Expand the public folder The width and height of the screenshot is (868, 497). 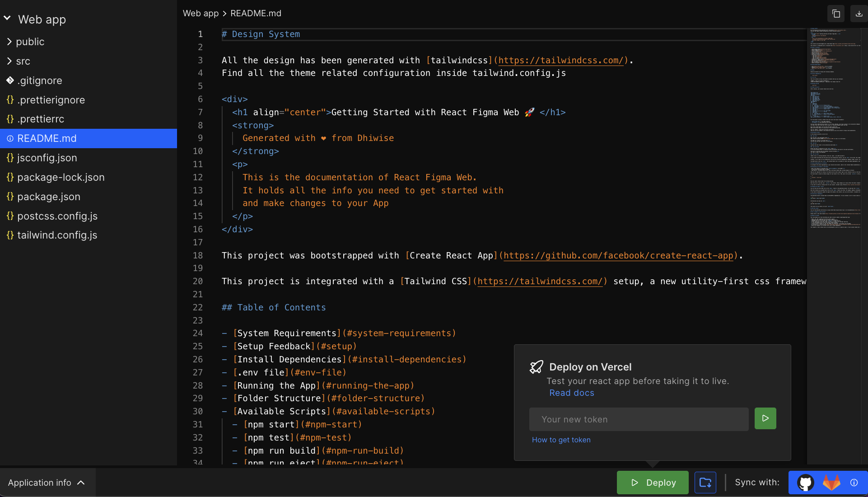pos(30,42)
